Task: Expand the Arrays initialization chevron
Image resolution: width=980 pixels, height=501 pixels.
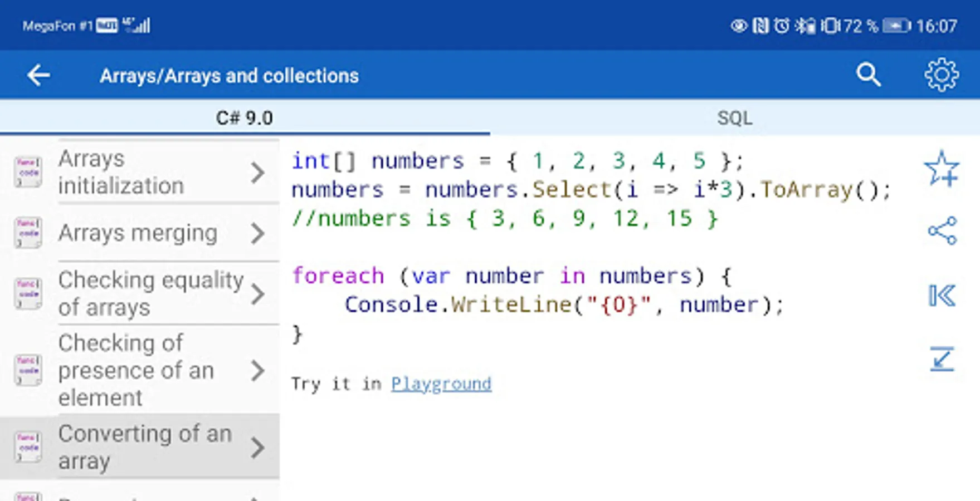Action: 257,173
